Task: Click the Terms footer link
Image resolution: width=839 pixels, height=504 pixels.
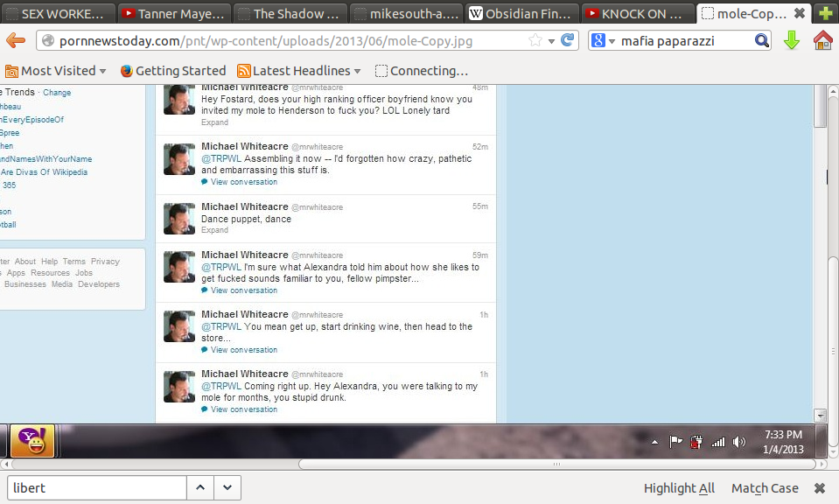Action: [x=73, y=262]
